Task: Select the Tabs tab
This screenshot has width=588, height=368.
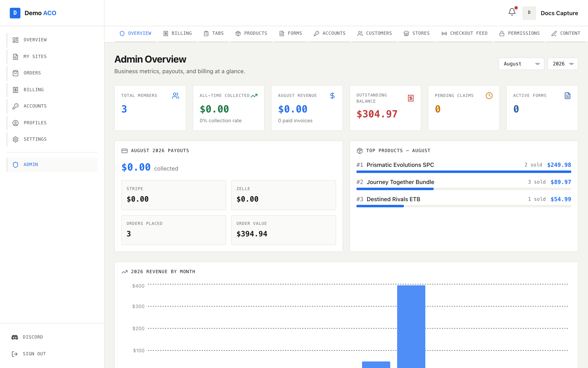Action: click(214, 33)
